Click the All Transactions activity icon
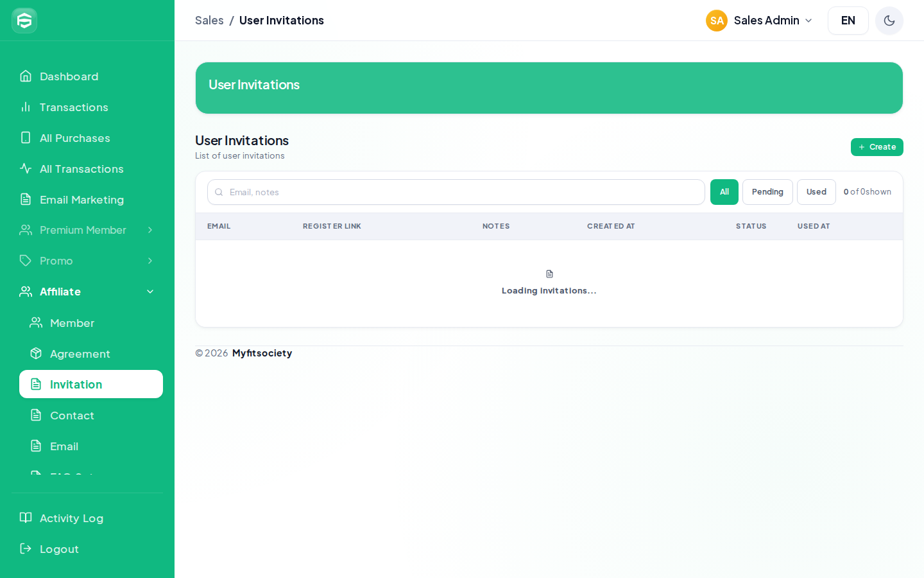Viewport: 924px width, 578px height. 26,169
